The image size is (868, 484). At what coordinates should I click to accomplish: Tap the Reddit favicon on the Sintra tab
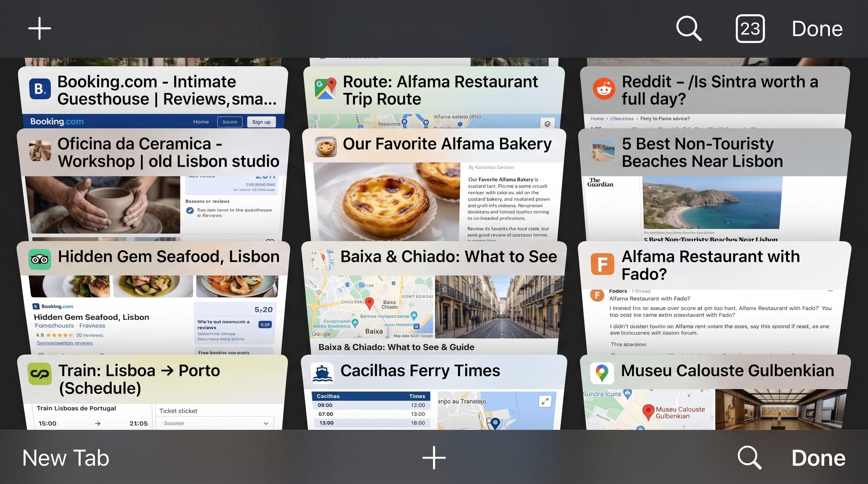click(x=604, y=89)
